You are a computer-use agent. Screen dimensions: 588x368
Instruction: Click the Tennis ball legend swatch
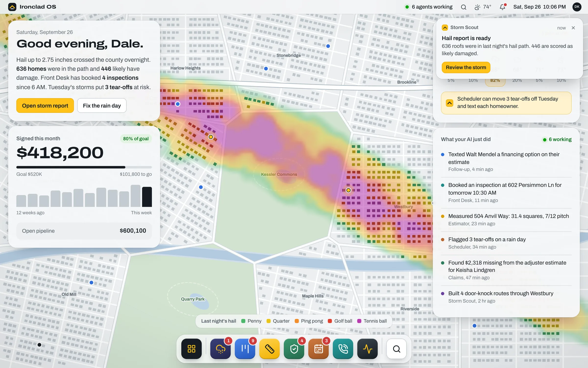[x=359, y=321]
